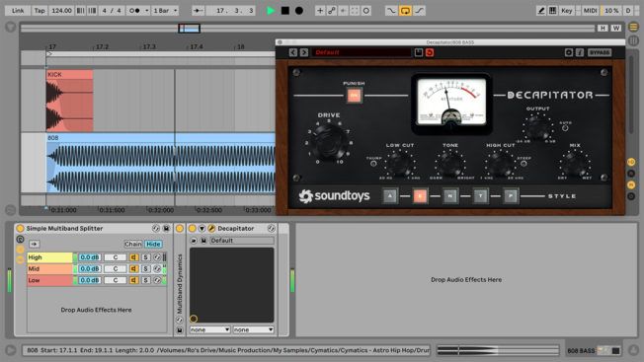
Task: Toggle the Automation Arm icon
Action: point(332,11)
